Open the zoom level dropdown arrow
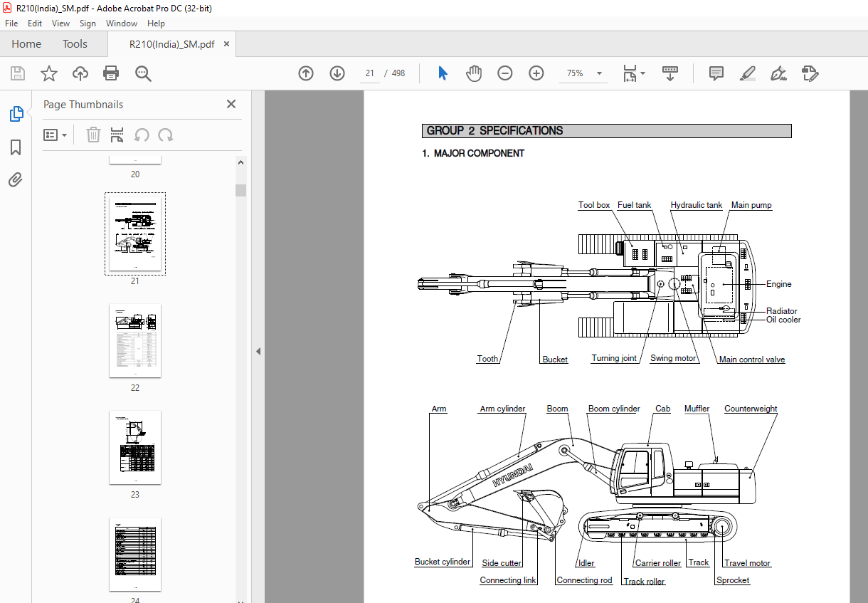Image resolution: width=868 pixels, height=603 pixels. 599,73
